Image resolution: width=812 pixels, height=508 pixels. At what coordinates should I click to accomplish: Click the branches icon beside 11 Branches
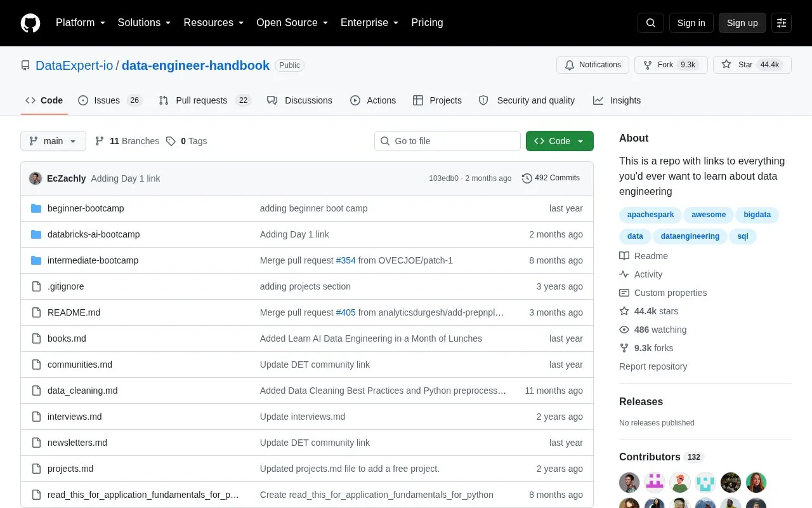click(100, 141)
